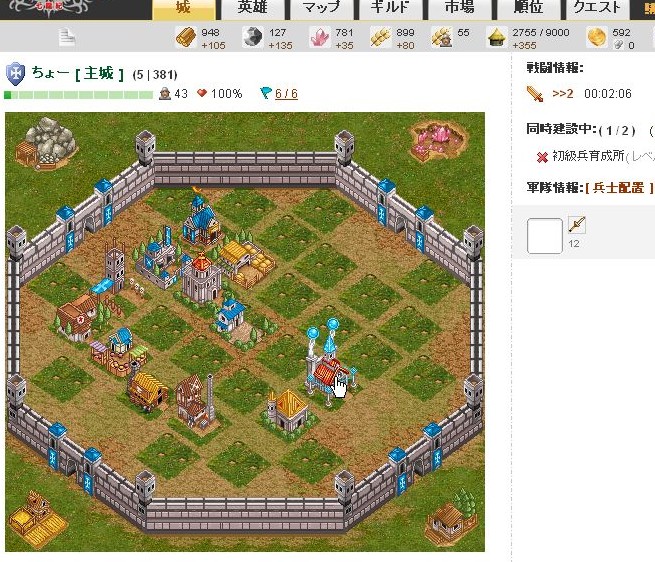Open the クエスト tab
Viewport: 655px width, 562px height.
pyautogui.click(x=597, y=8)
